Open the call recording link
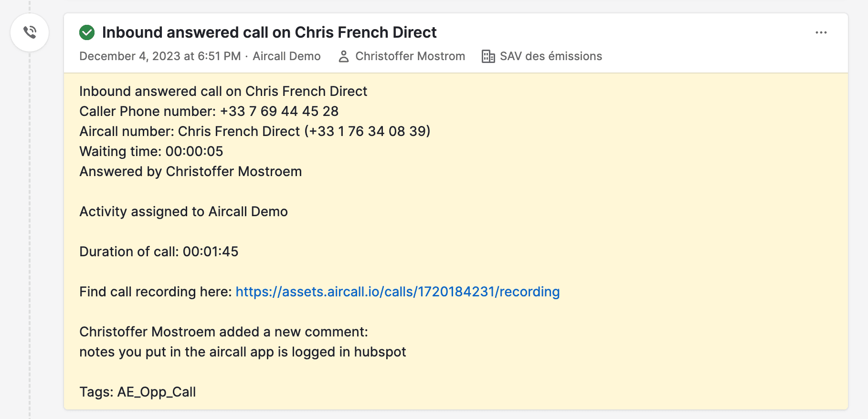This screenshot has width=868, height=419. pyautogui.click(x=397, y=291)
